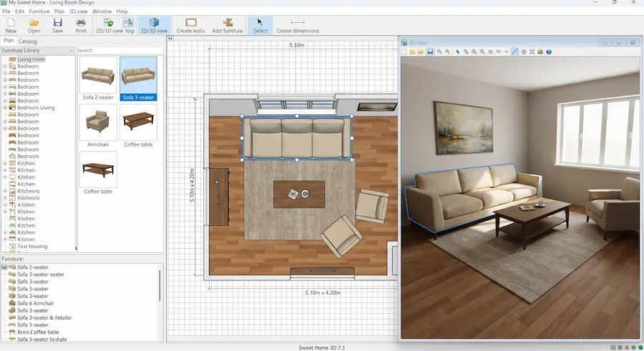Click the blue pointer icon in 3D View toolbar
The height and width of the screenshot is (351, 644).
point(457,52)
